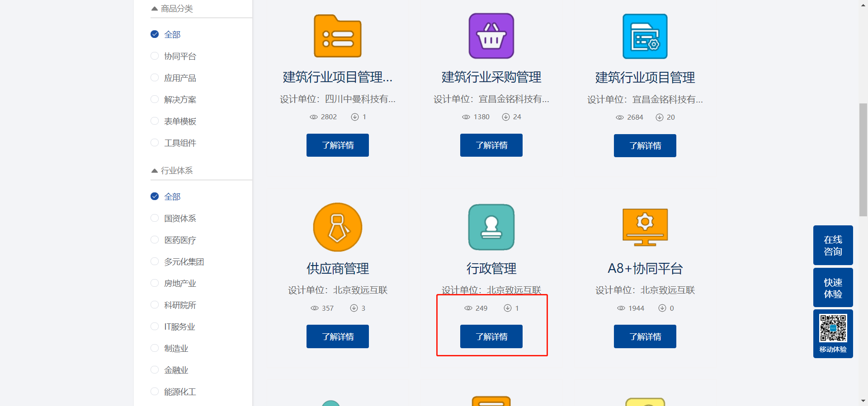Click the download icon next to 3
Screen dimensions: 868x406
tap(354, 308)
